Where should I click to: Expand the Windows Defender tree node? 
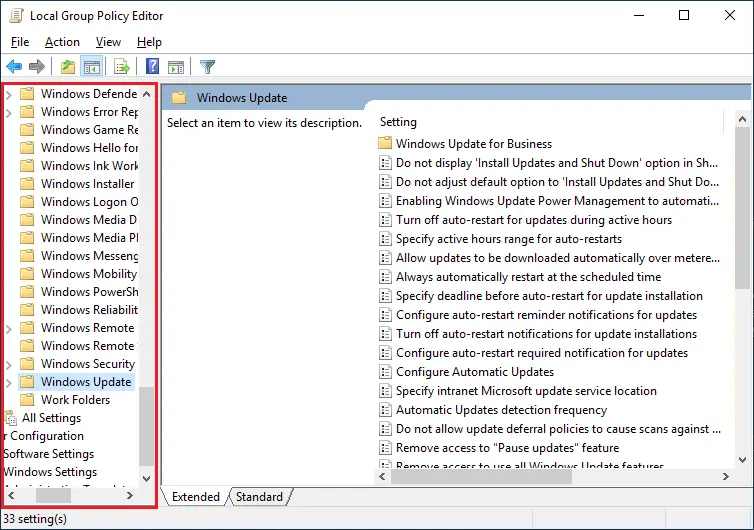(x=9, y=95)
